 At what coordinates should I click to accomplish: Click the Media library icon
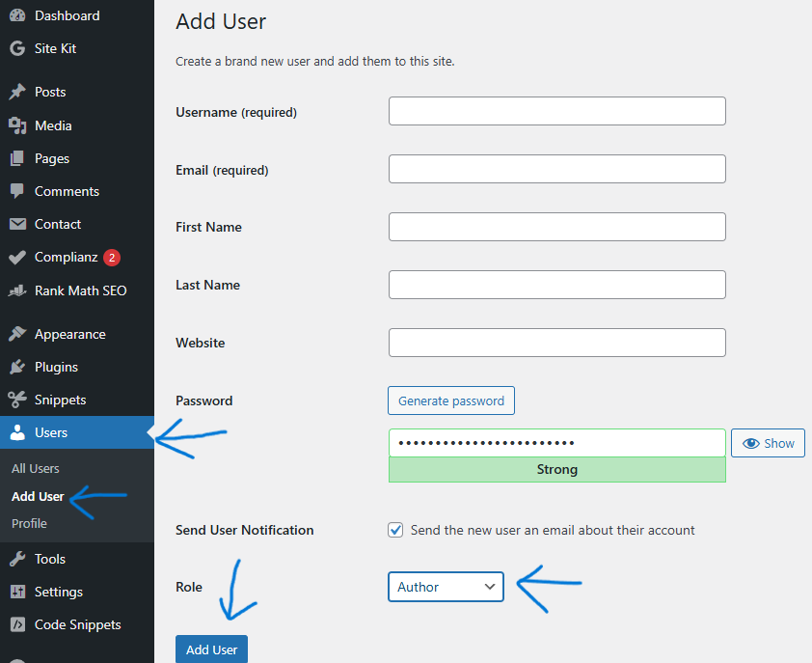[x=16, y=125]
